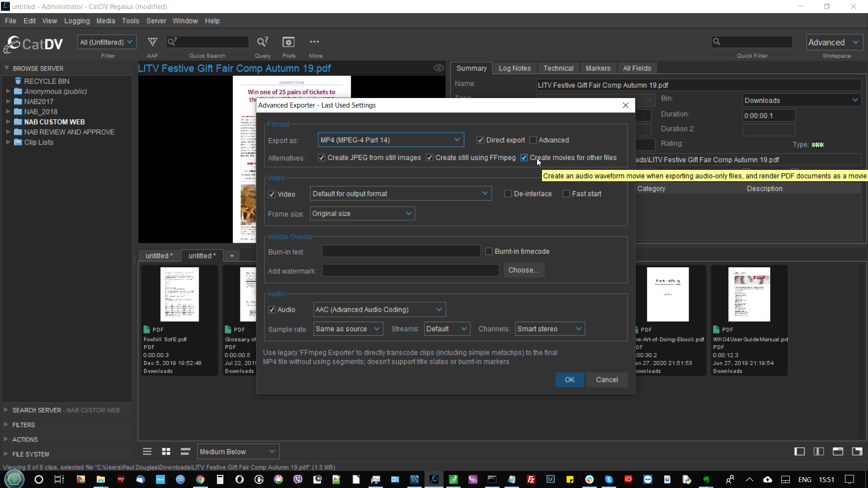Click the OneDrive cloud tray icon
Image resolution: width=868 pixels, height=488 pixels.
click(768, 479)
